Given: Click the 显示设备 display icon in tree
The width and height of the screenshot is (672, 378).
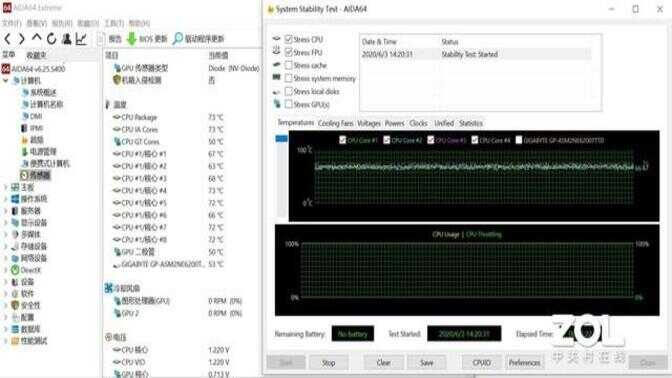Looking at the screenshot, I should click(x=15, y=222).
